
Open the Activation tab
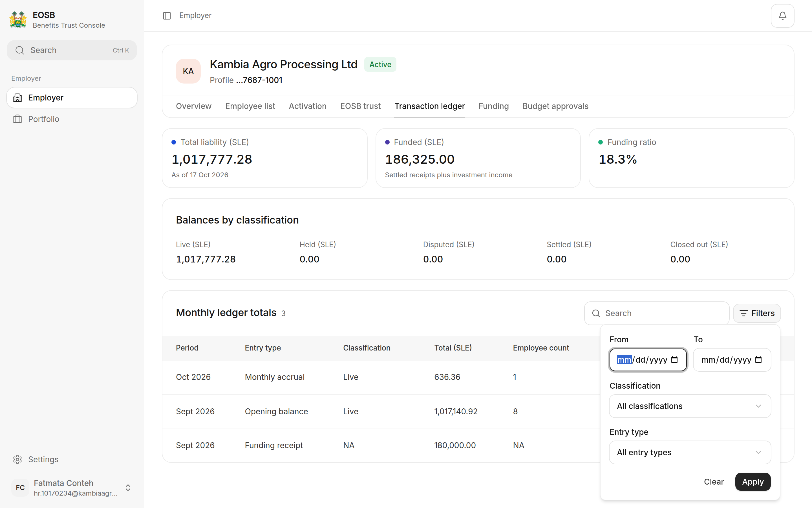click(307, 106)
